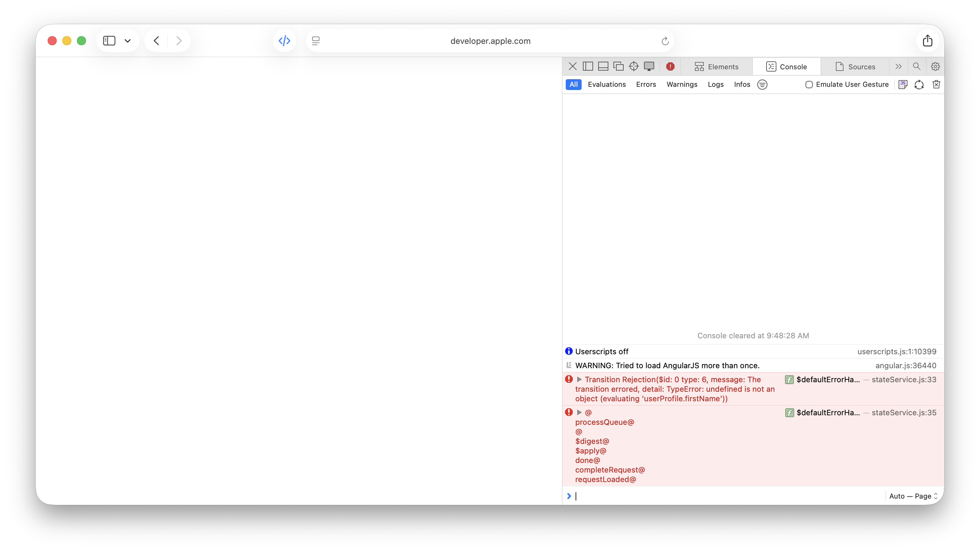The height and width of the screenshot is (552, 980).
Task: Open userscripts.js:1:10399 source link
Action: [897, 352]
